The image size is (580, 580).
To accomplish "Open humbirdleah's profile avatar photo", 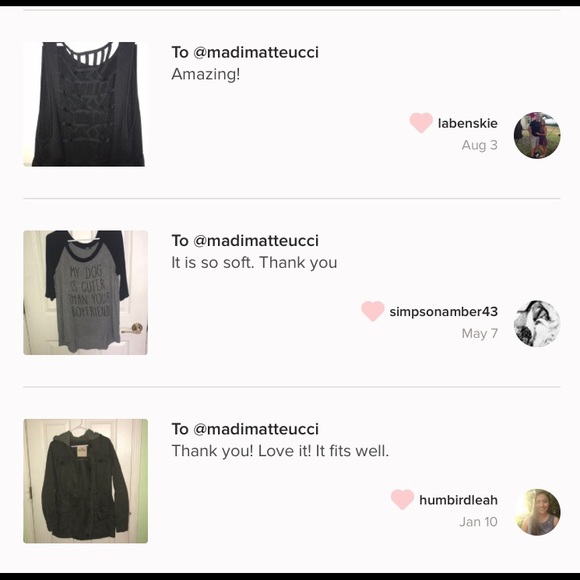I will (537, 512).
